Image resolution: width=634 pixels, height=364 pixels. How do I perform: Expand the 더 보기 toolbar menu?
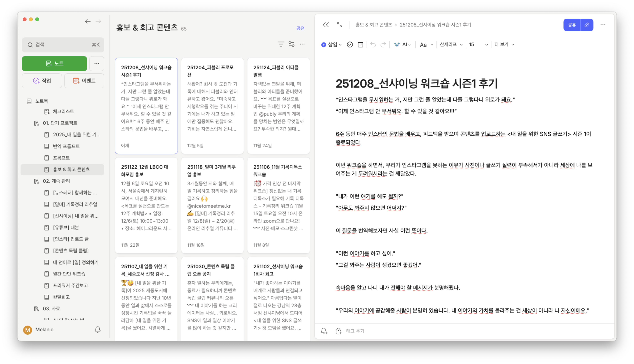coord(504,44)
